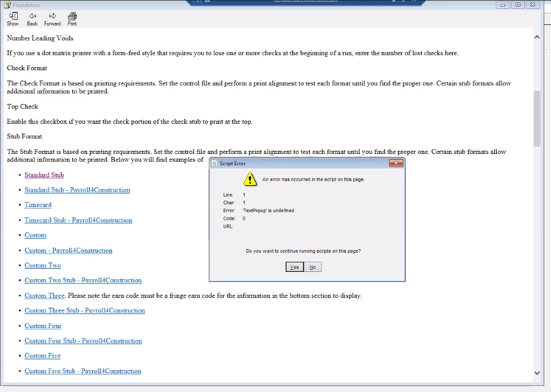Minimize the Foundation help window
Image resolution: width=551 pixels, height=392 pixels.
click(x=503, y=5)
